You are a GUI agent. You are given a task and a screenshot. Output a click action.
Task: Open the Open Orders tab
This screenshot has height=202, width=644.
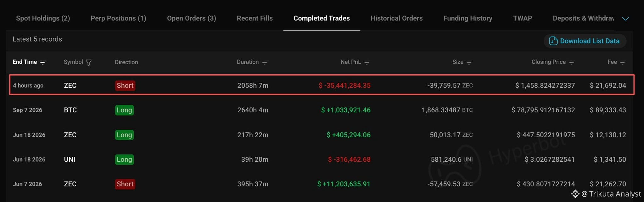[x=192, y=18]
